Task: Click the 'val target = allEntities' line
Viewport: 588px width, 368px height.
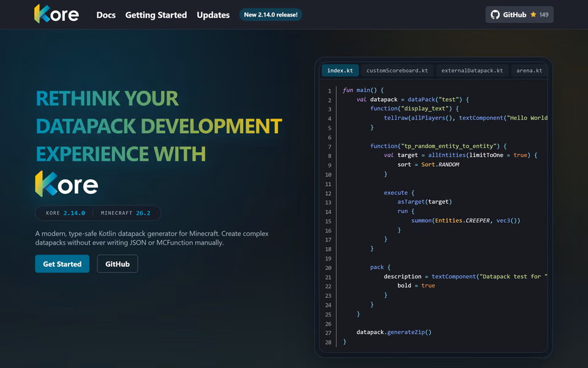Action: tap(461, 155)
